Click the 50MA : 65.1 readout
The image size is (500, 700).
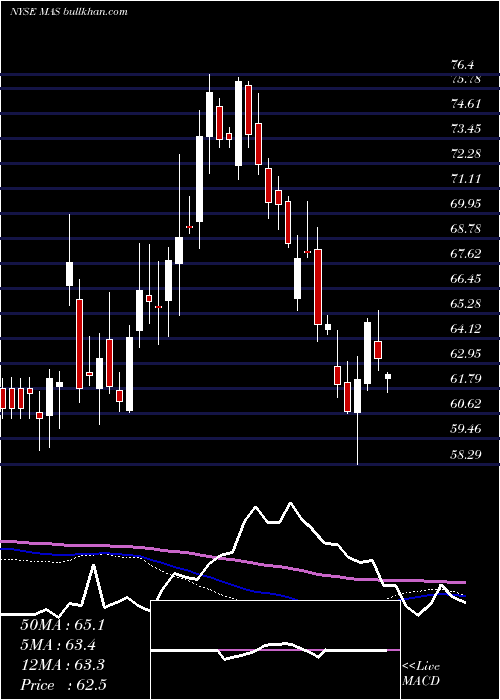click(x=62, y=625)
